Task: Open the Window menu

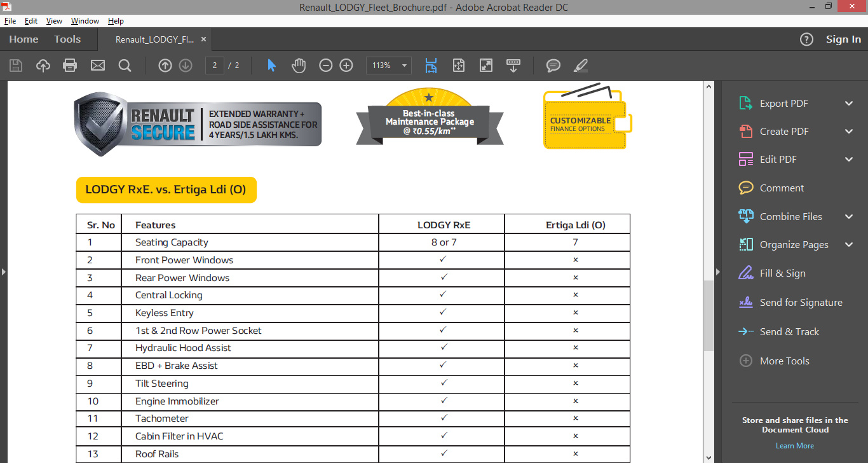Action: 85,21
